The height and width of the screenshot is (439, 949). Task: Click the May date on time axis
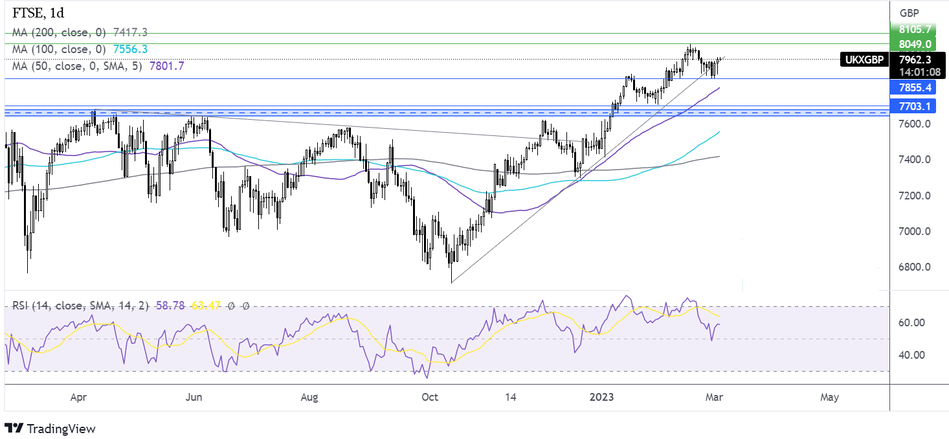click(x=830, y=398)
